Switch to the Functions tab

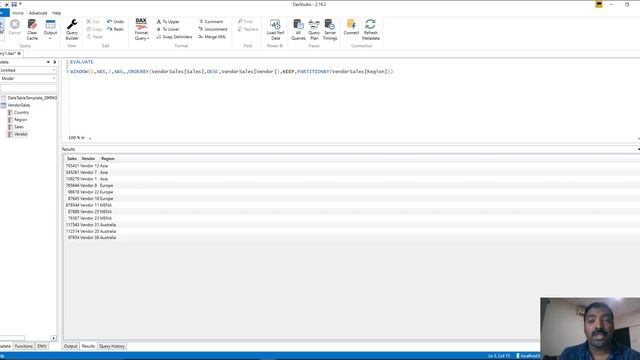tap(24, 346)
